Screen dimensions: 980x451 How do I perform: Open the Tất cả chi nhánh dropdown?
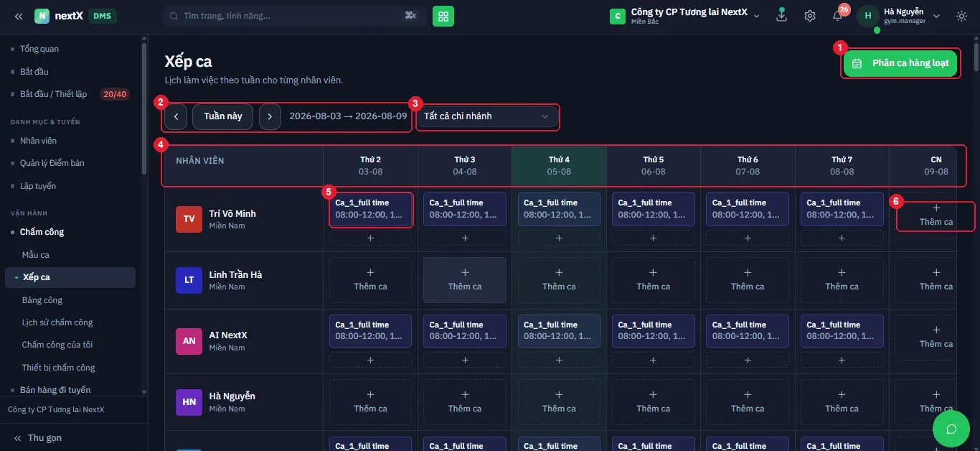tap(486, 116)
